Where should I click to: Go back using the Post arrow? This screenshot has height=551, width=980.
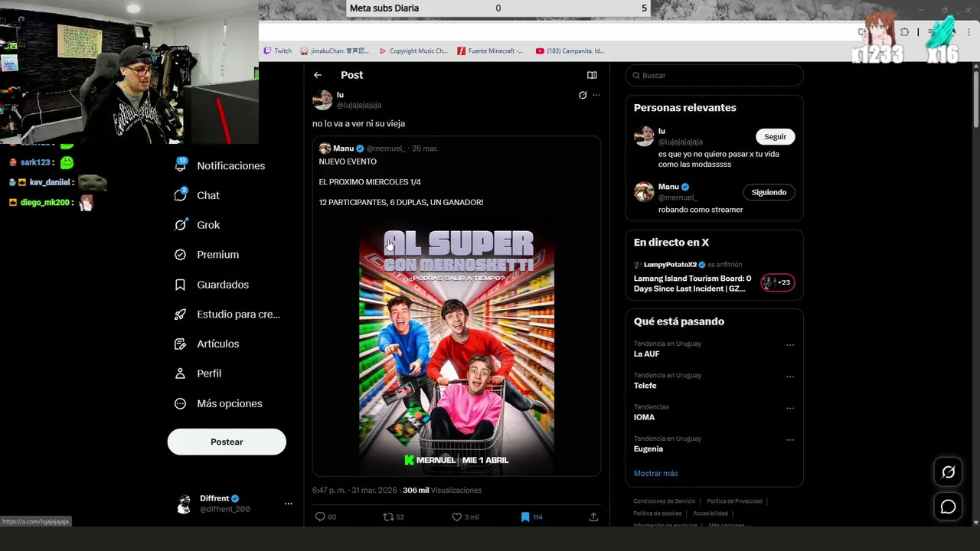coord(317,75)
